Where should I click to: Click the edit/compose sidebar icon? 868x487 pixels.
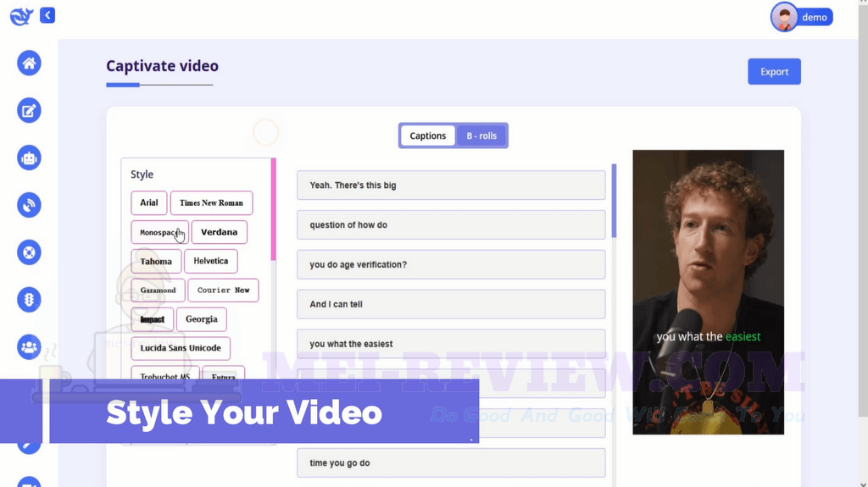29,111
